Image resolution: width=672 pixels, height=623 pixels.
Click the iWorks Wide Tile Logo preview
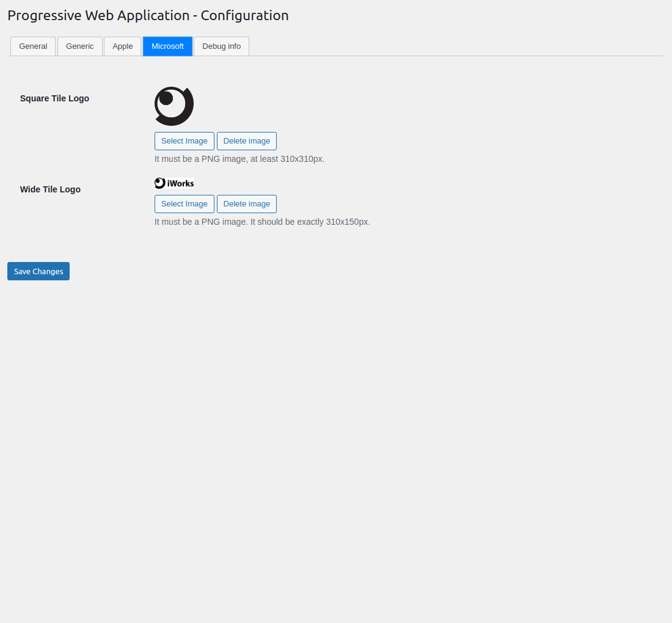coord(174,183)
